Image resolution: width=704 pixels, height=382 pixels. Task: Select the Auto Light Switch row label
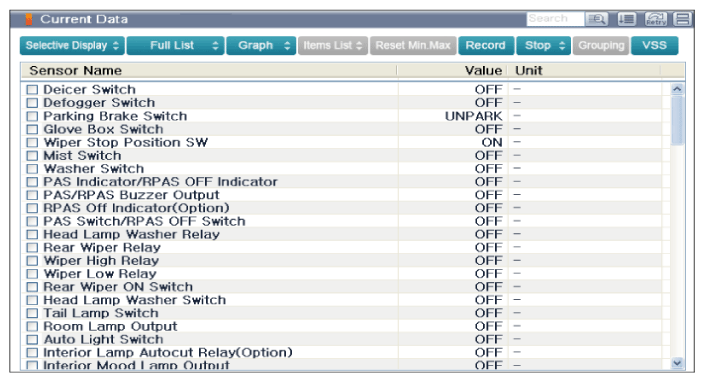coord(103,339)
